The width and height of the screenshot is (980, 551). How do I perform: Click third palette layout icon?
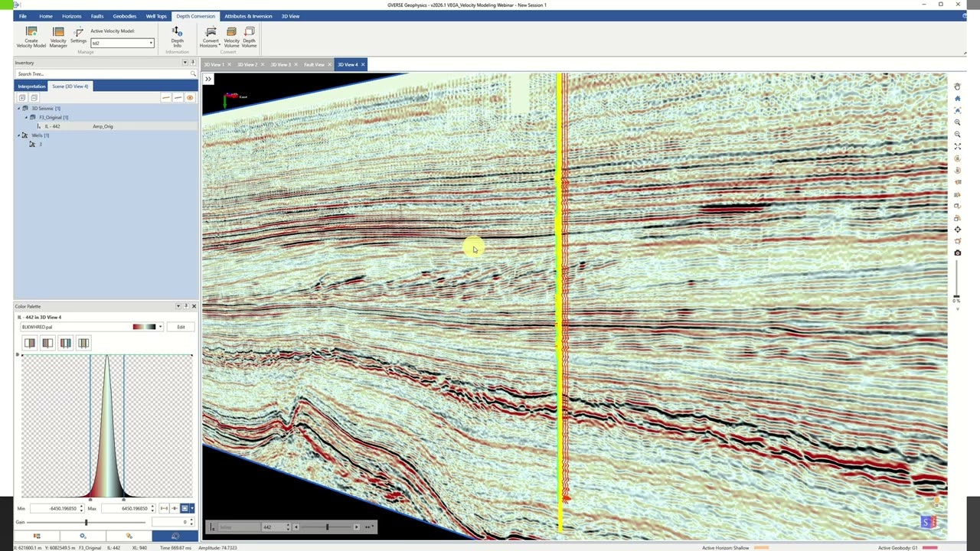[66, 343]
